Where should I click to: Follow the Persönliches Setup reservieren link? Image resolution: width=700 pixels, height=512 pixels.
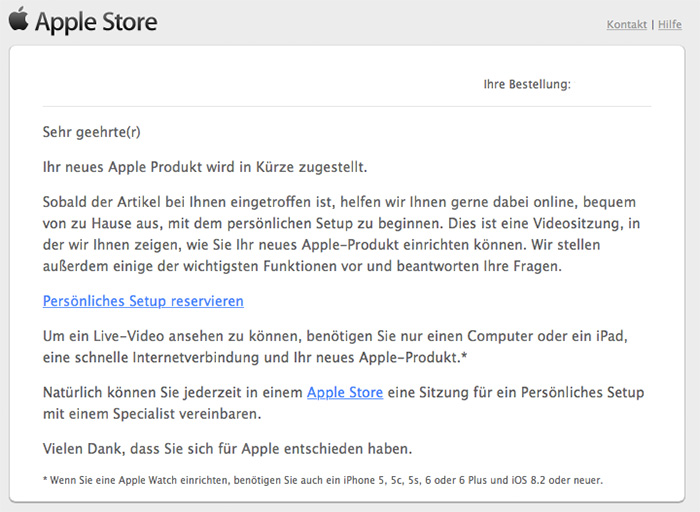143,301
